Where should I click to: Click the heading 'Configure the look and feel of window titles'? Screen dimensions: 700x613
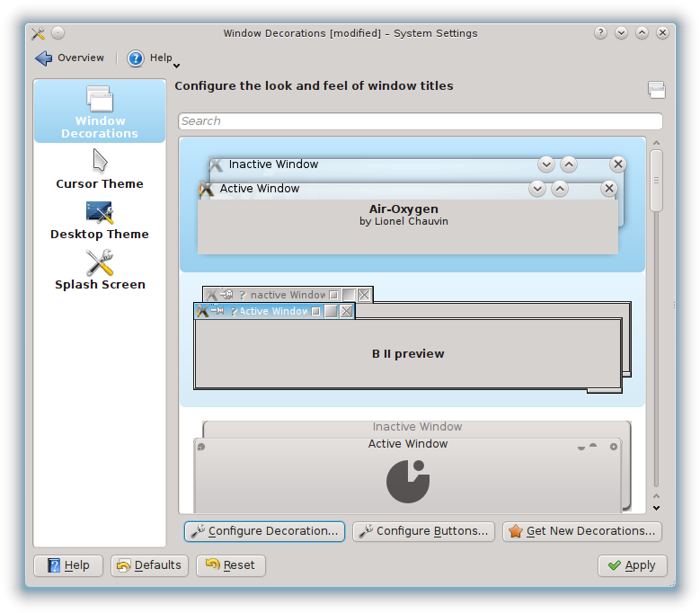[314, 85]
